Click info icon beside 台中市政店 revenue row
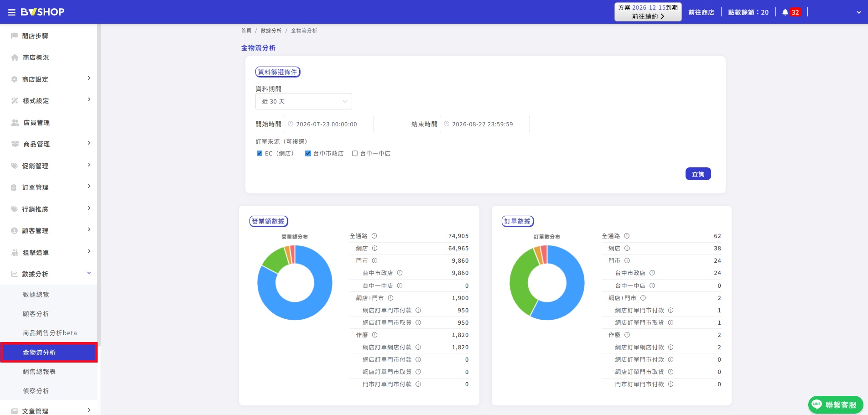 click(400, 273)
